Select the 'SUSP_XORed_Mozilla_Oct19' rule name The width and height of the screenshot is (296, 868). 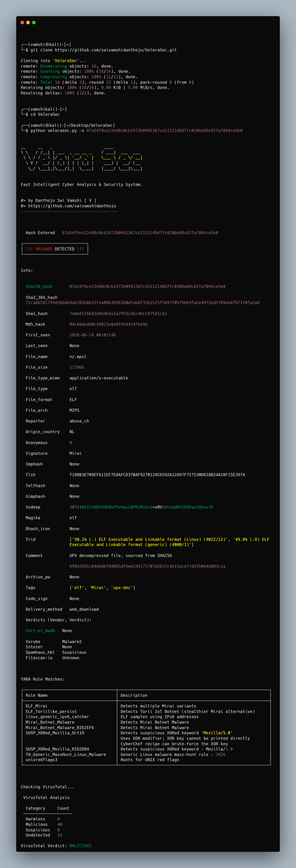[55, 733]
